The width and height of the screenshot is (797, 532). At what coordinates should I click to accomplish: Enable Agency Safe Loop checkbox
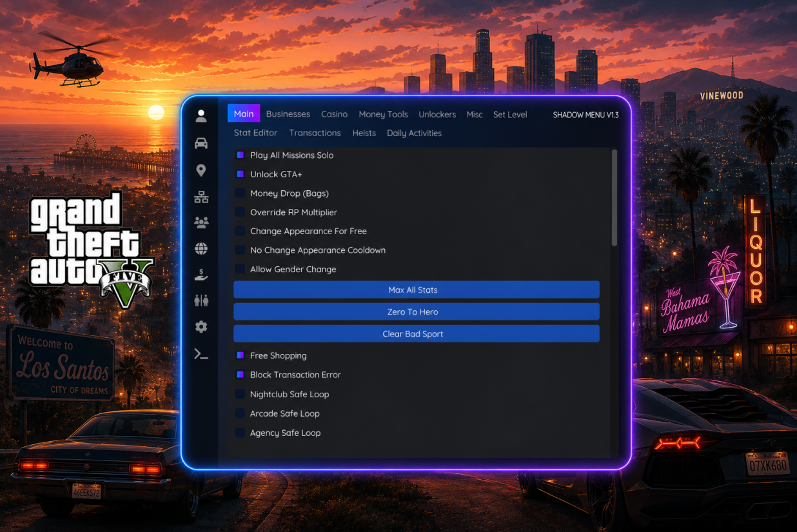click(x=240, y=433)
